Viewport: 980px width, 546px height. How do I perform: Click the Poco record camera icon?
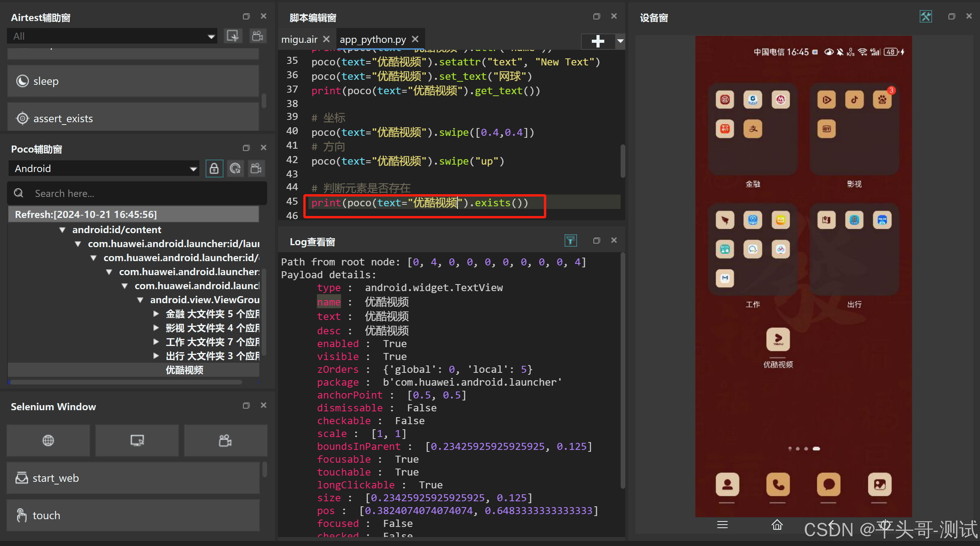pos(256,169)
